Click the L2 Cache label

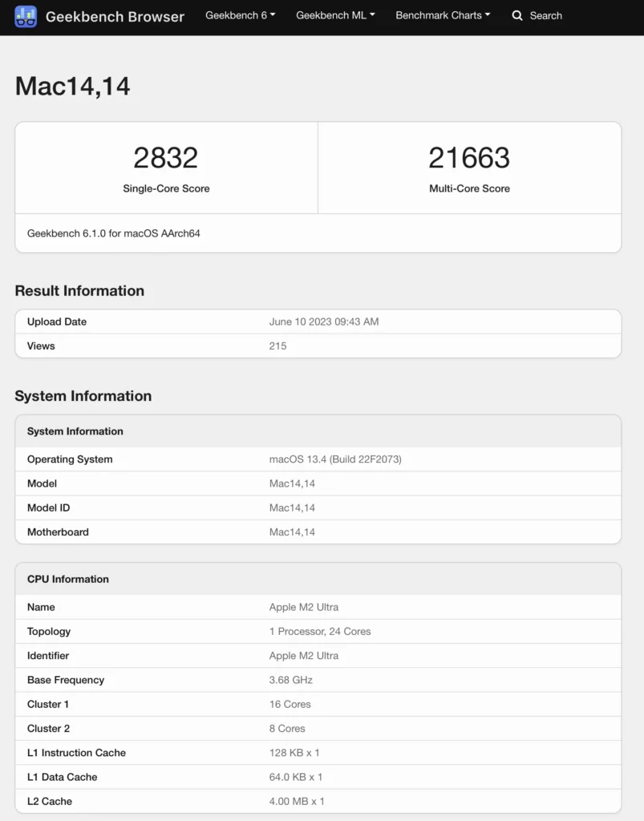coord(49,802)
